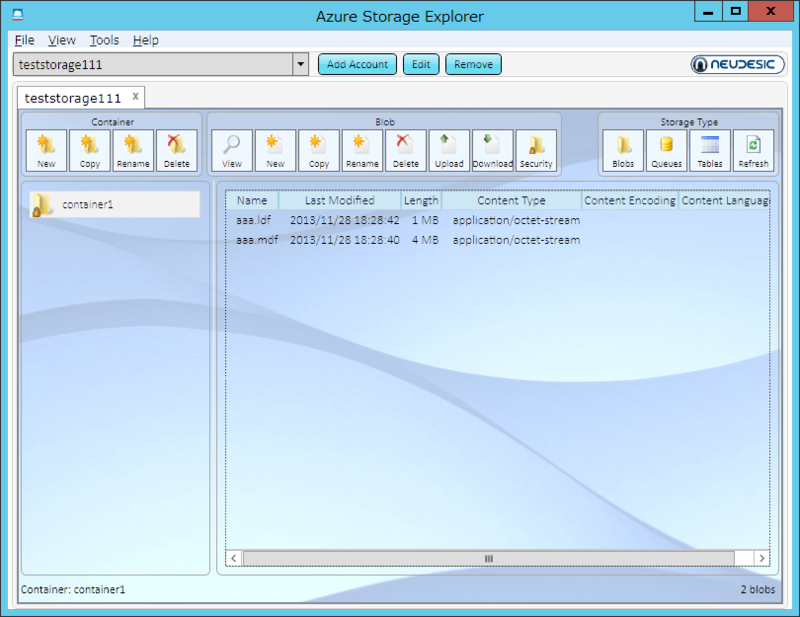The image size is (800, 617).
Task: Switch storage type to Blobs
Action: tap(623, 150)
